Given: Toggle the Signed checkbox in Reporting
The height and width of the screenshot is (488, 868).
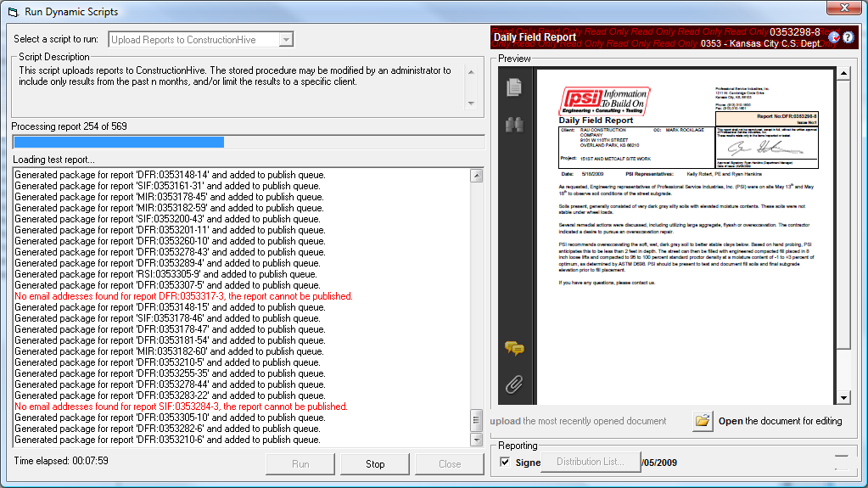Looking at the screenshot, I should 506,463.
